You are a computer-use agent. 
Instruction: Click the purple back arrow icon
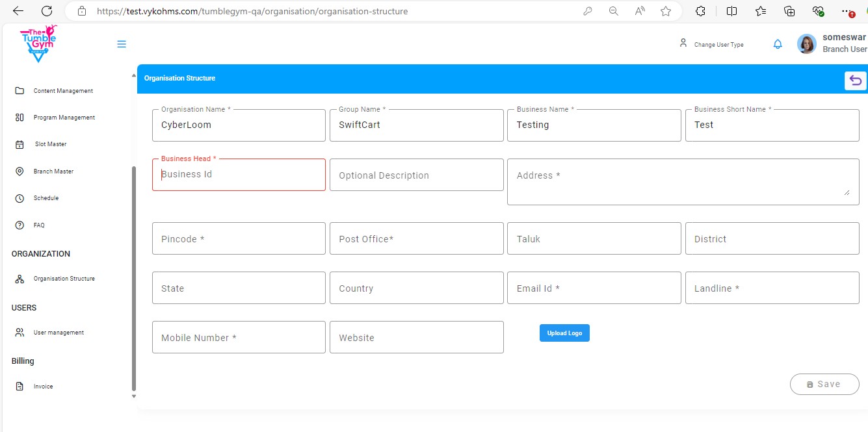pyautogui.click(x=856, y=81)
